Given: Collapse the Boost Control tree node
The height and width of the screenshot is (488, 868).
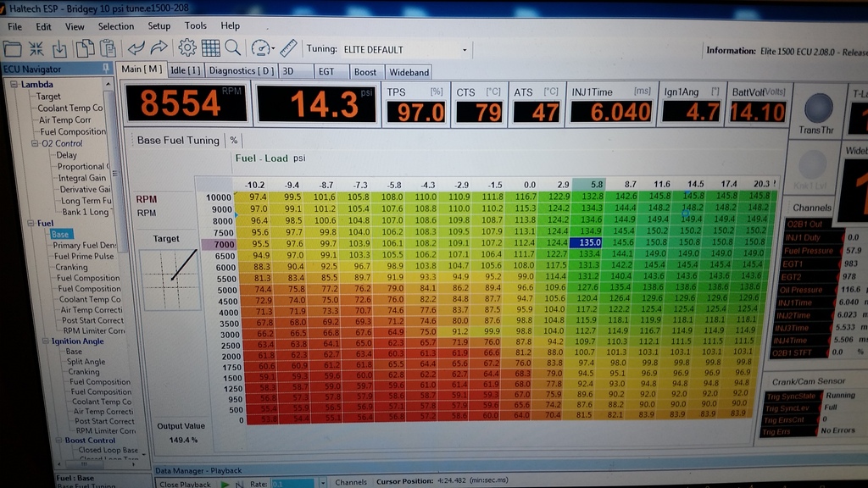Looking at the screenshot, I should (x=58, y=441).
